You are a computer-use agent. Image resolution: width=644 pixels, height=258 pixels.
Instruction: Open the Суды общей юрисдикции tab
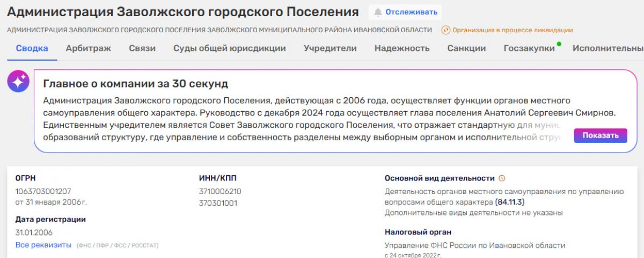tap(229, 48)
